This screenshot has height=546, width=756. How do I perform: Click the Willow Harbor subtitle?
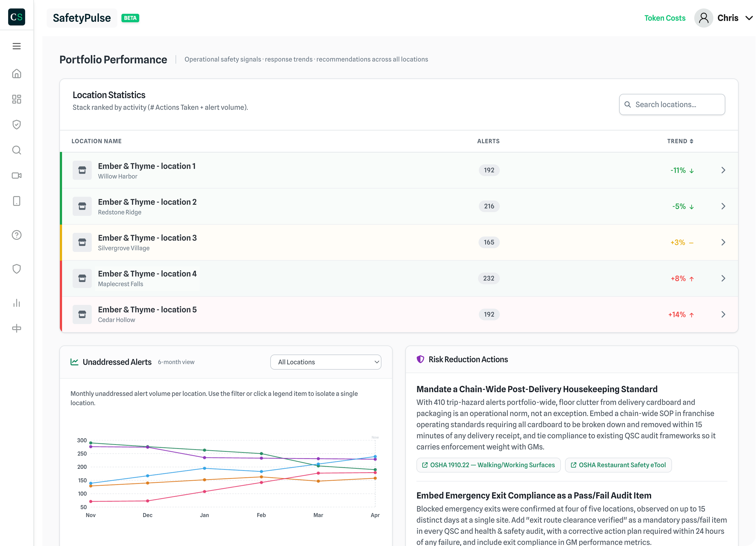tap(118, 177)
